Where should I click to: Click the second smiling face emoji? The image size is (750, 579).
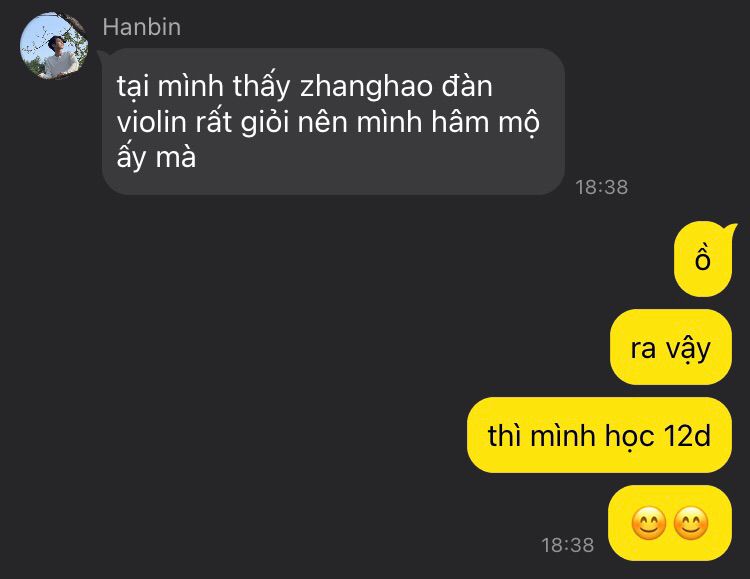coord(691,523)
